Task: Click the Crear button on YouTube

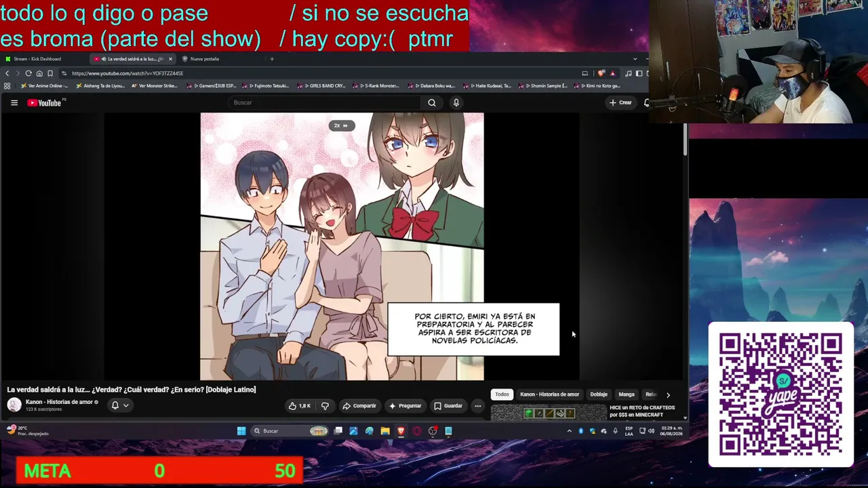Action: [620, 103]
